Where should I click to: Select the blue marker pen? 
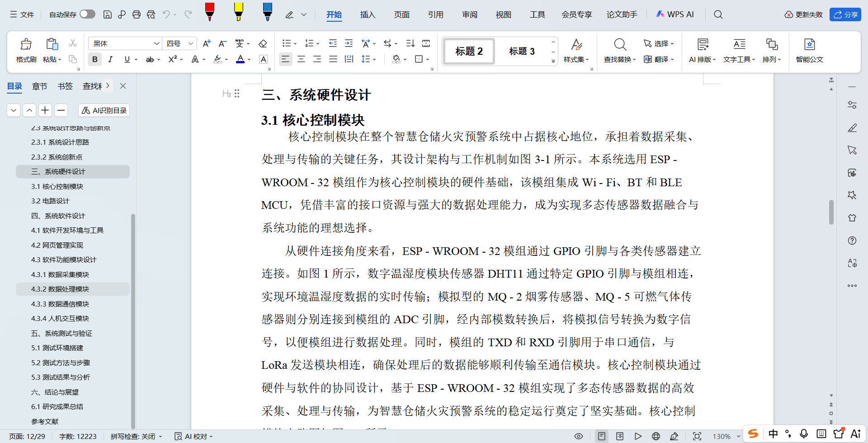pyautogui.click(x=268, y=12)
